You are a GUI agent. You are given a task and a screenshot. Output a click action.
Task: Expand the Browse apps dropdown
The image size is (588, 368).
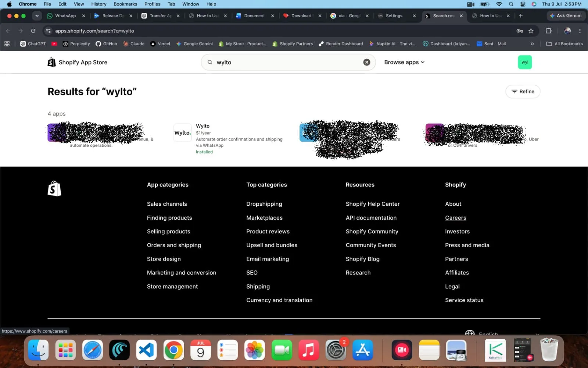click(x=404, y=62)
